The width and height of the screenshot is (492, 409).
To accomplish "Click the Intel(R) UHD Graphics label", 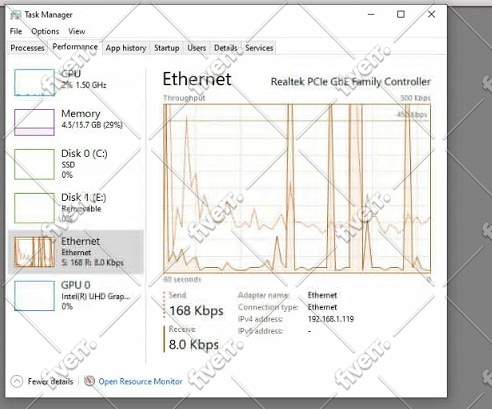I will tap(96, 296).
